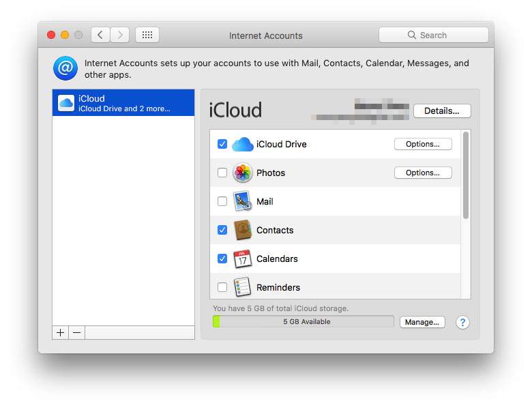Open iCloud Drive Options
The image size is (532, 408).
click(x=423, y=144)
